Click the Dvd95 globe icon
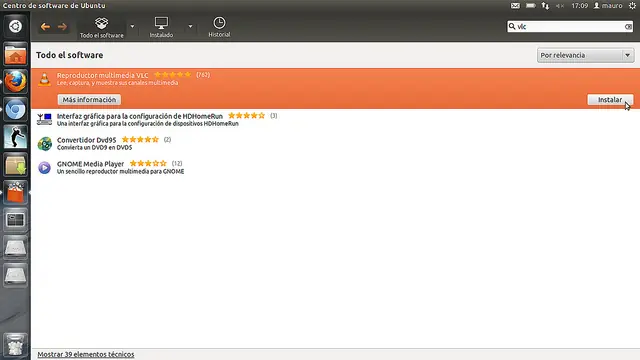Screen dimensions: 640x360 coord(44,144)
